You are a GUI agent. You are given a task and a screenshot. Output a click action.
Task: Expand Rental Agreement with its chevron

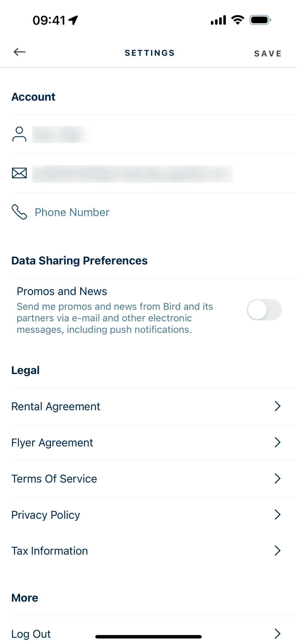click(x=277, y=406)
